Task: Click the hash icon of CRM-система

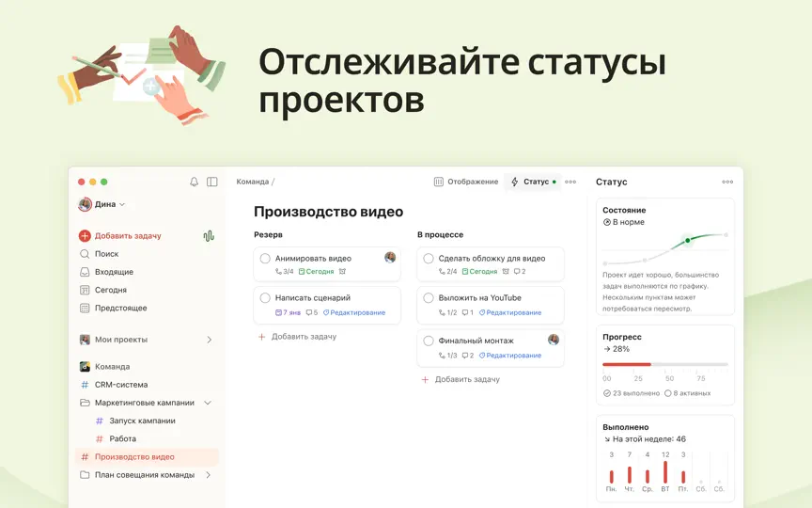Action: (85, 385)
